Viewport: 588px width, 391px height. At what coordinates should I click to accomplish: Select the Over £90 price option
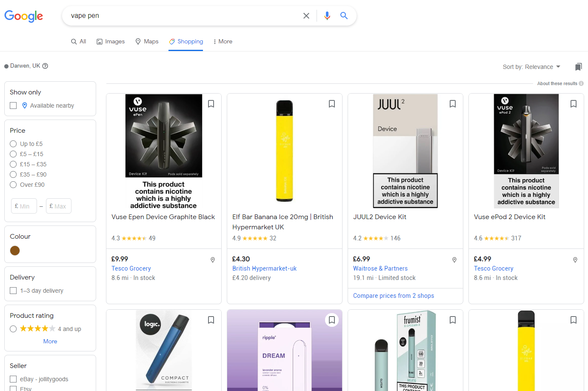pos(13,185)
